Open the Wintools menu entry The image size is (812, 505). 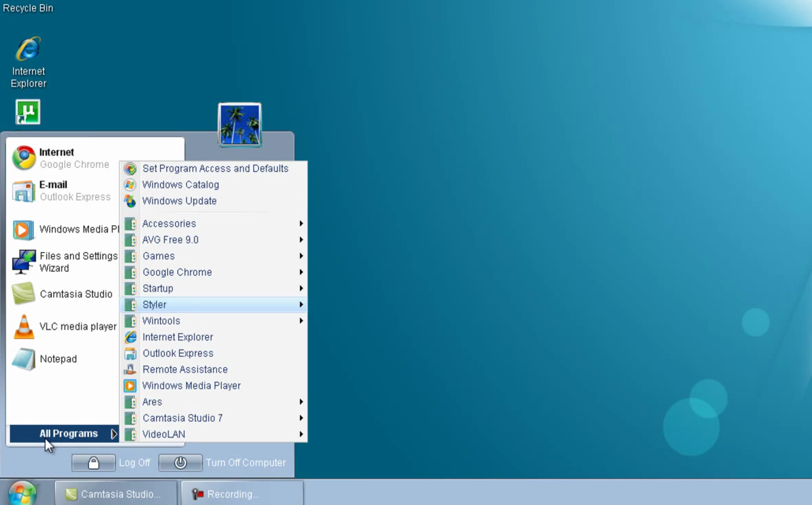(x=214, y=321)
